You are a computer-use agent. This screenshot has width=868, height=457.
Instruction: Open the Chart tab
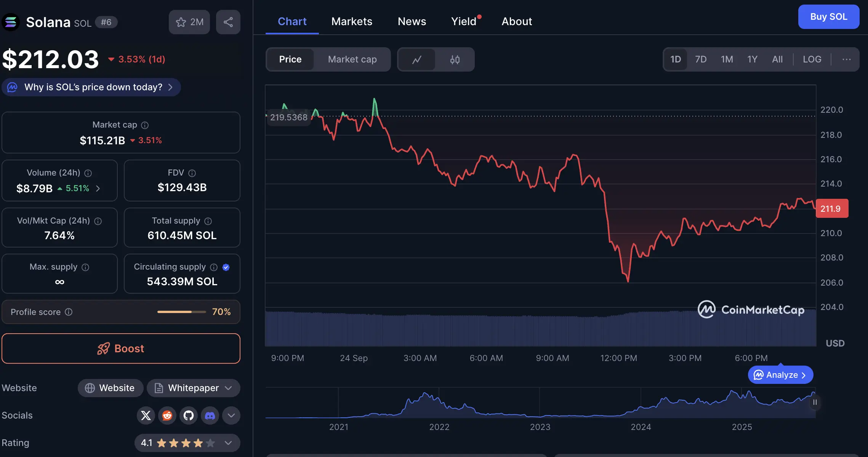pos(292,21)
